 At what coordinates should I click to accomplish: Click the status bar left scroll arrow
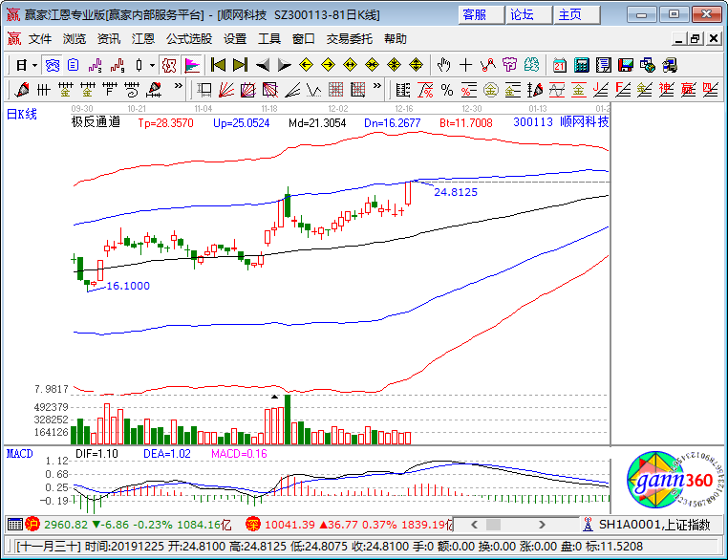click(x=474, y=525)
